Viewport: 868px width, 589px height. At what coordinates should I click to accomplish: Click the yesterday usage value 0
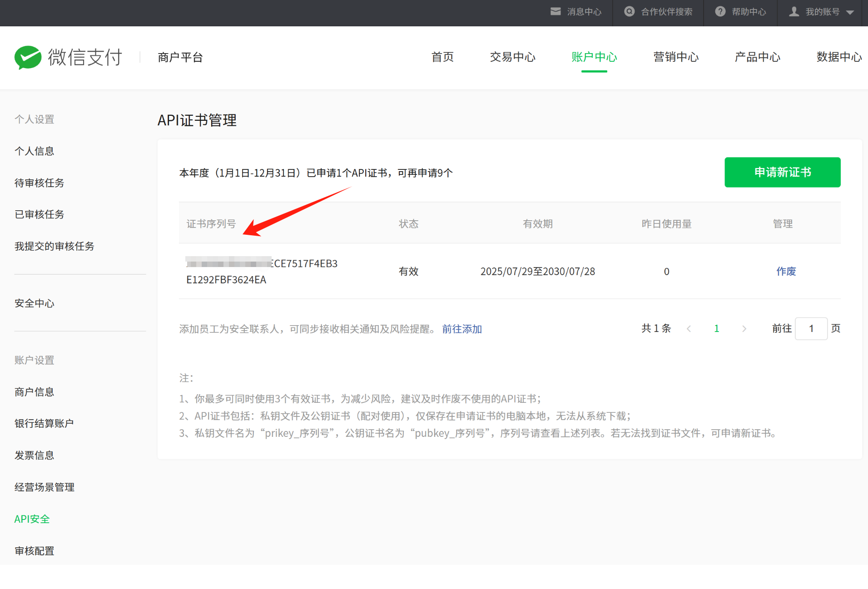[666, 272]
